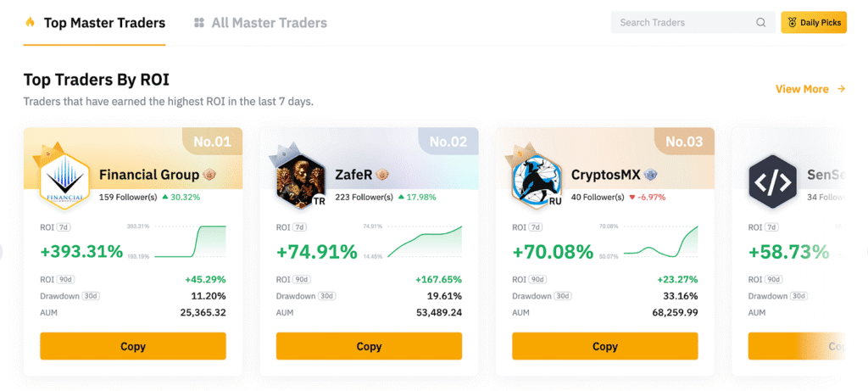
Task: Copy the Financial Group trader
Action: click(x=133, y=346)
